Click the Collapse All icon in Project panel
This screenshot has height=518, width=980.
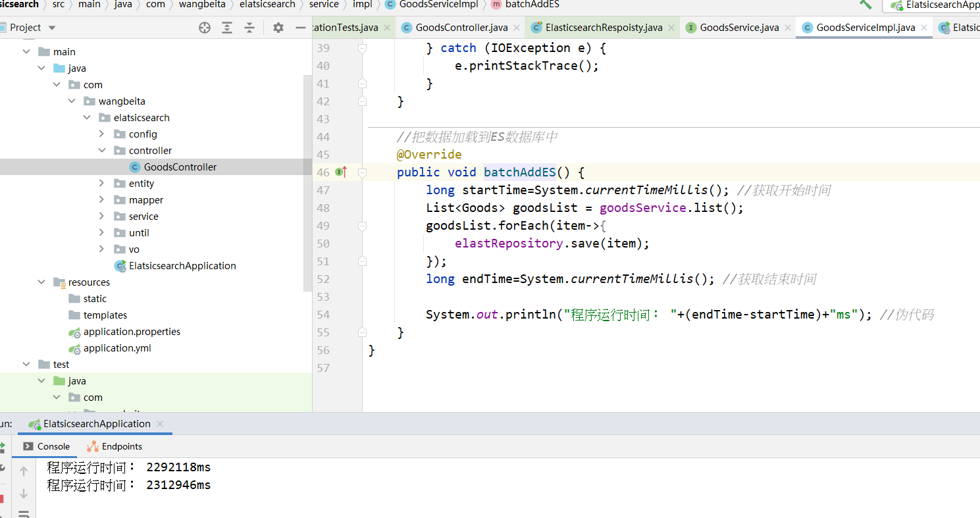[249, 28]
